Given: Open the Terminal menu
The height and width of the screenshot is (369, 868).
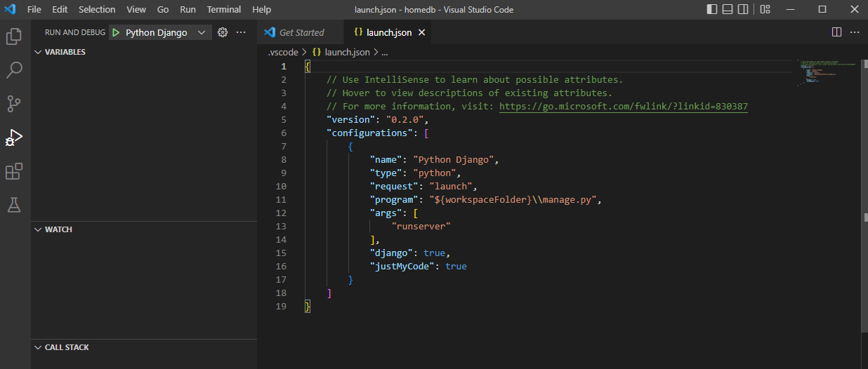Looking at the screenshot, I should point(224,9).
